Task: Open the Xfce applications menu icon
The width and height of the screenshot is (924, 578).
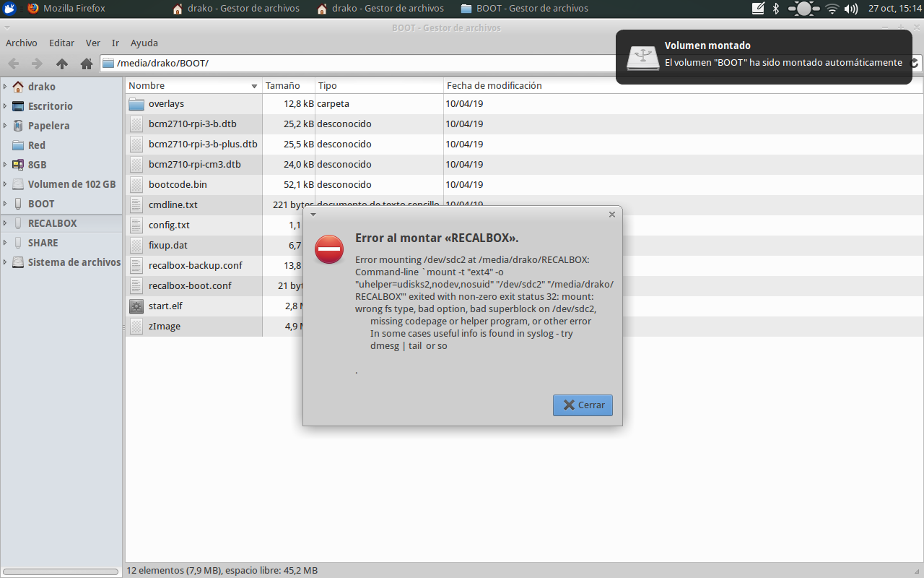Action: pos(10,9)
